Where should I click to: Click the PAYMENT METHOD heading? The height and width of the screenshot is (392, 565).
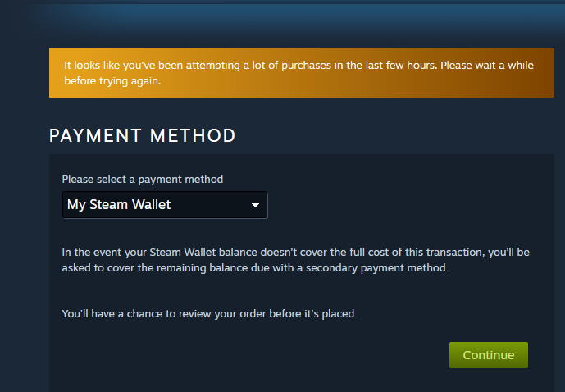(x=143, y=136)
